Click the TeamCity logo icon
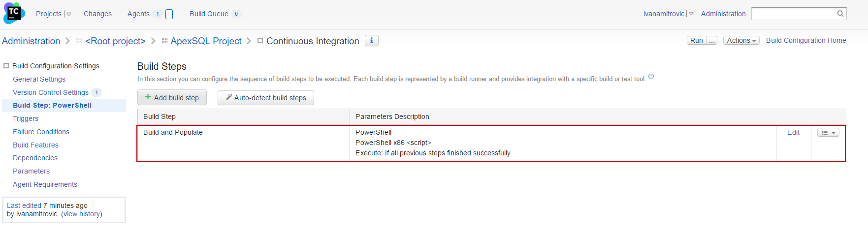The image size is (868, 233). click(x=14, y=13)
